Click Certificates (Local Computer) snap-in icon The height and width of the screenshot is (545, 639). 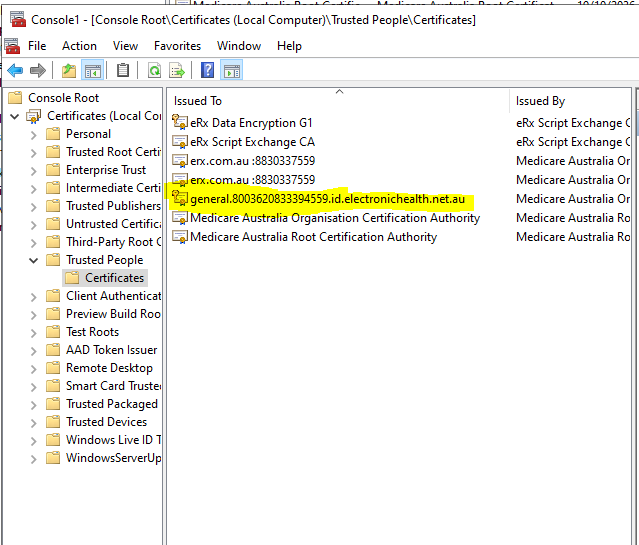click(x=34, y=116)
